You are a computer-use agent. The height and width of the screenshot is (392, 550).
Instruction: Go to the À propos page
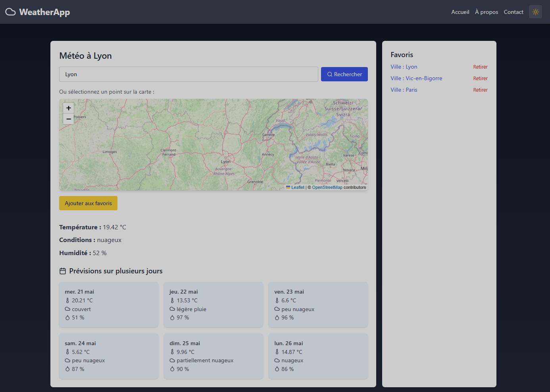click(x=487, y=12)
